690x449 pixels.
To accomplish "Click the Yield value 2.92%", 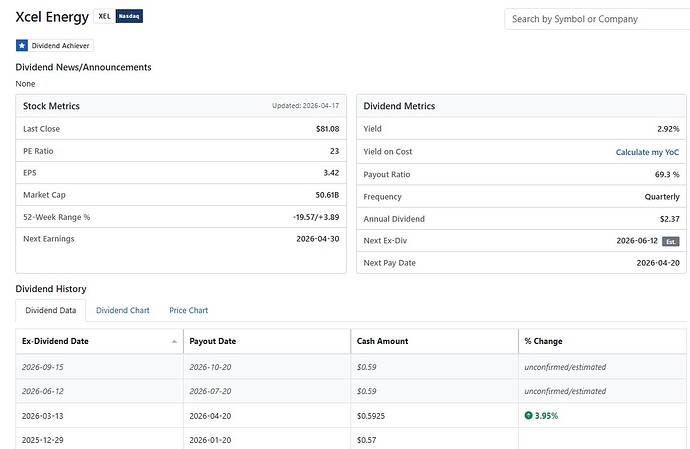I will coord(668,129).
